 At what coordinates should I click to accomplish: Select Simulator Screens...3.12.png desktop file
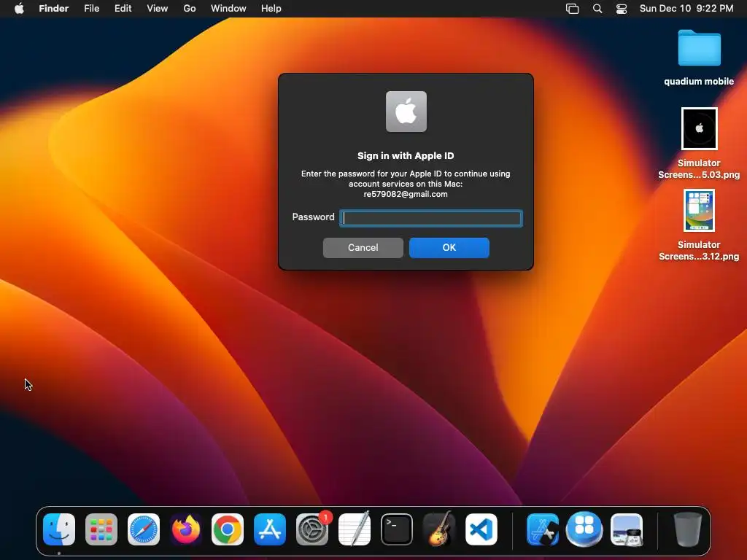(699, 225)
